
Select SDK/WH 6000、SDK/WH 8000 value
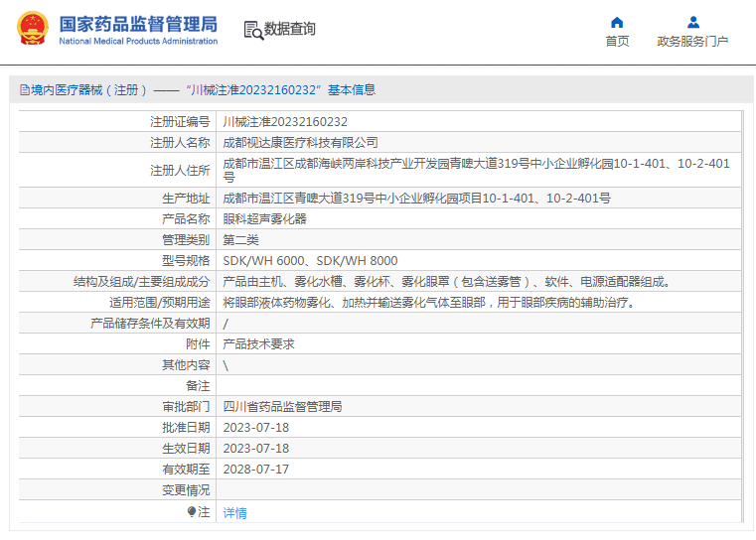click(x=310, y=261)
